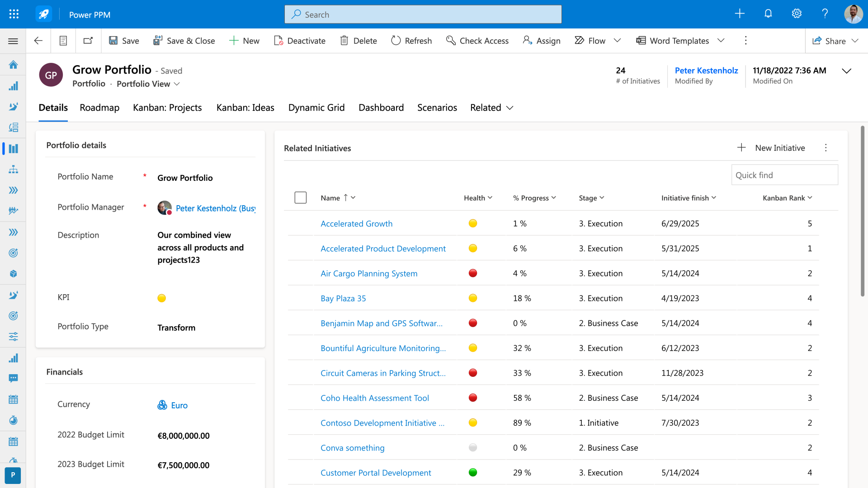Click Deactivate in the command bar
Image resolution: width=868 pixels, height=488 pixels.
[x=300, y=41]
